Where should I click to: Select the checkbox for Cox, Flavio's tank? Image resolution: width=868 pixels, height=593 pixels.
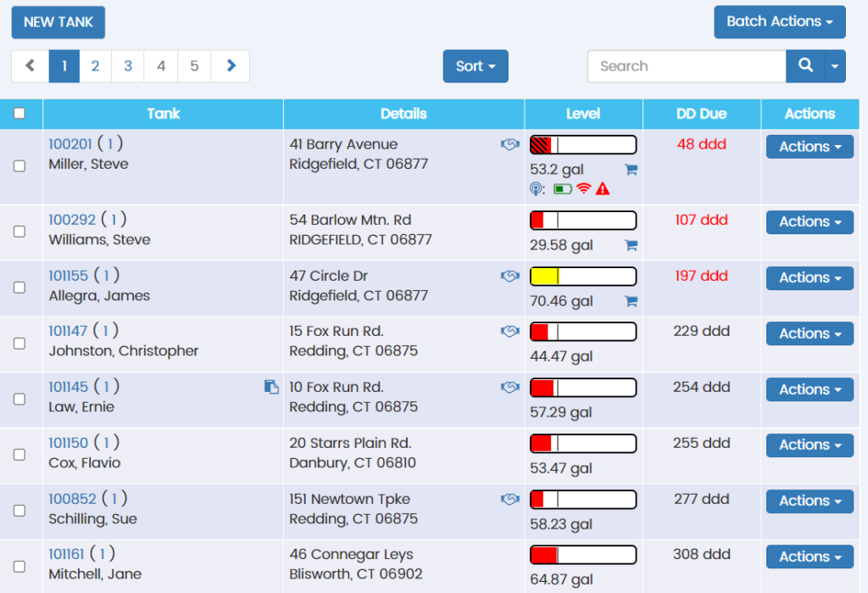pyautogui.click(x=19, y=455)
